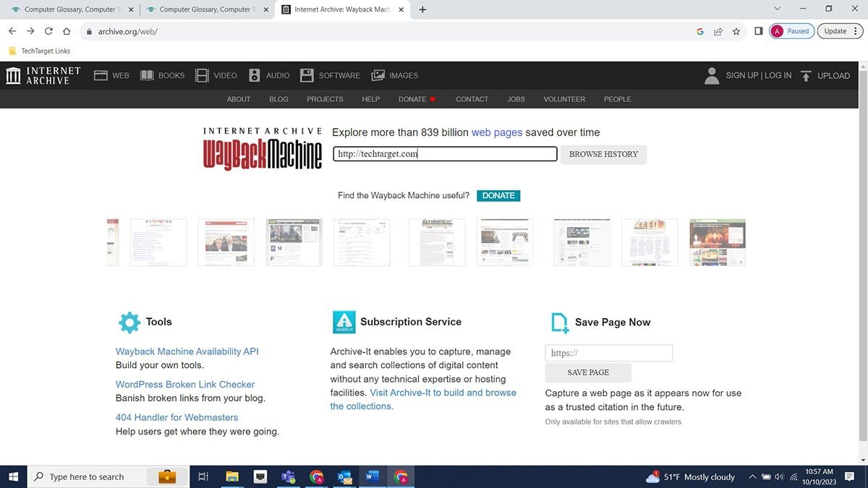Click the user profile silhouette icon

coord(712,75)
